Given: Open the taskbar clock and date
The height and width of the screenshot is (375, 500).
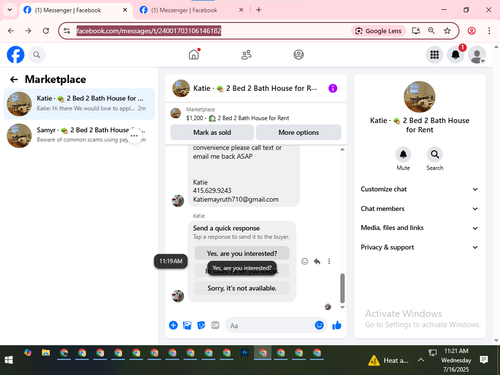Looking at the screenshot, I should (456, 360).
